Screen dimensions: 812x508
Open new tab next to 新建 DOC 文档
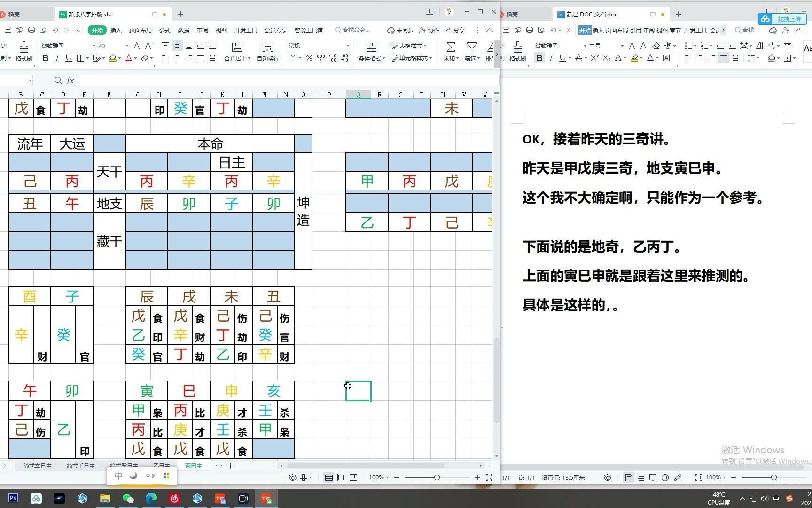pos(678,14)
